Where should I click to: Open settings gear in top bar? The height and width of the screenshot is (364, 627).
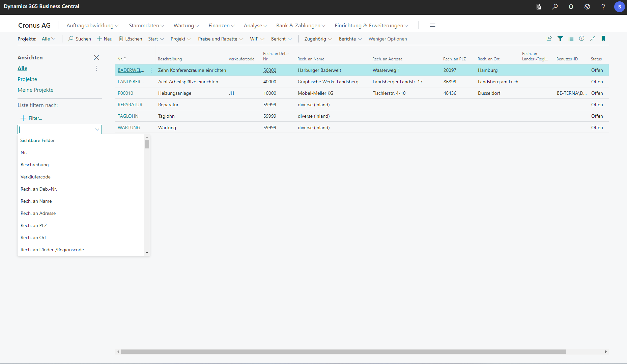[x=587, y=7]
